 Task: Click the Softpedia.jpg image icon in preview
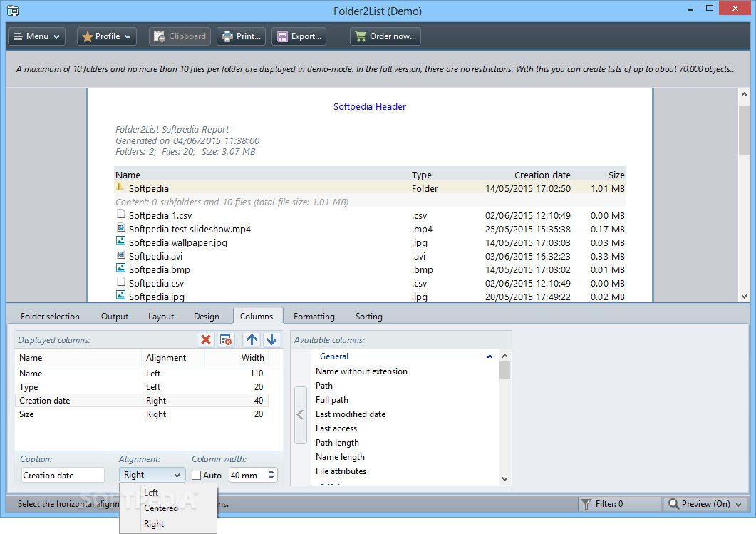[121, 295]
